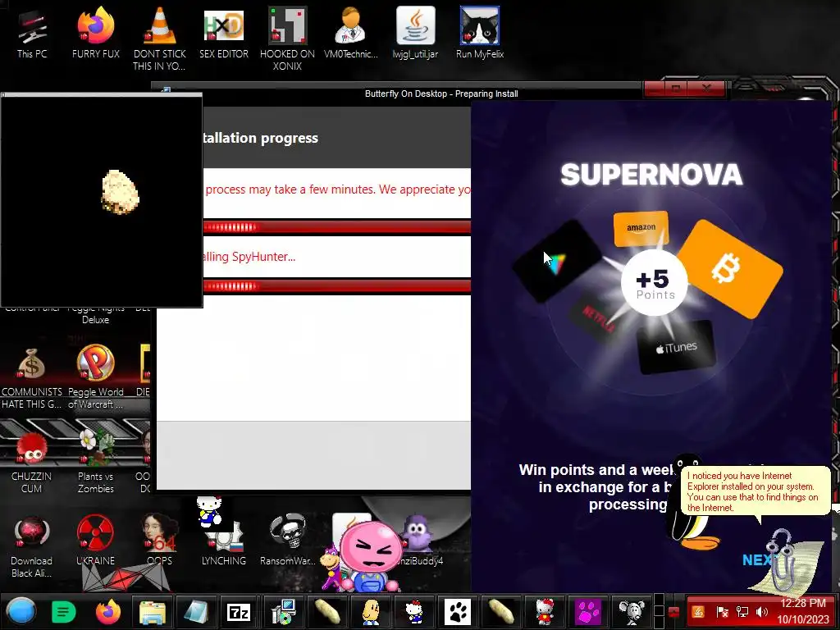Click the NEXT button in Supernova panel

757,559
